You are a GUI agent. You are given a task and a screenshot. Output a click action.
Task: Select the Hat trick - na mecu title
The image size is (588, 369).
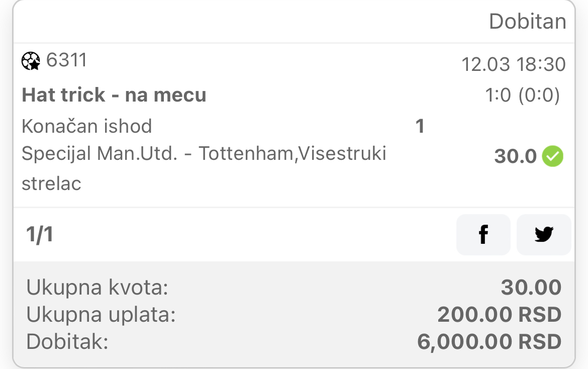point(114,95)
